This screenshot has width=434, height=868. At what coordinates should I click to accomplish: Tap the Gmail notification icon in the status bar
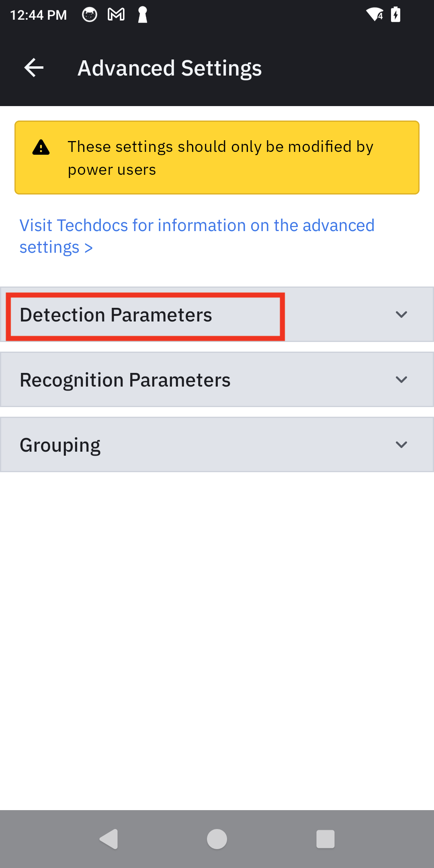116,15
